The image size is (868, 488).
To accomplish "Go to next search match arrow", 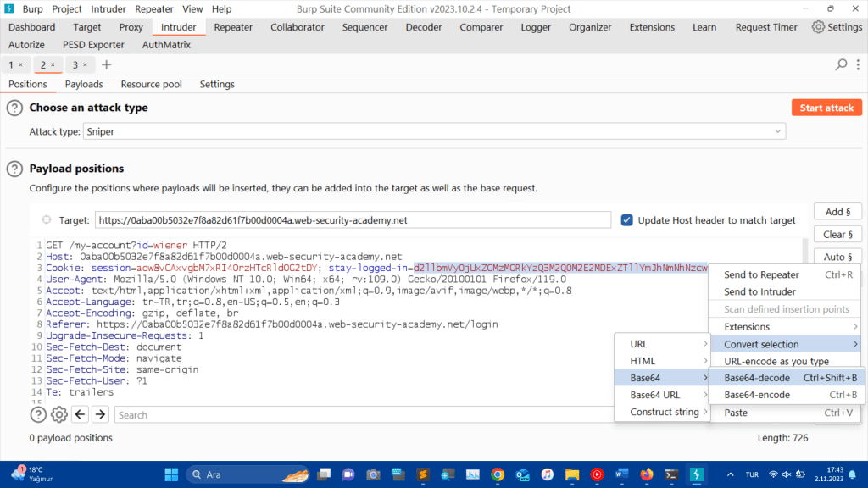I will [x=100, y=414].
